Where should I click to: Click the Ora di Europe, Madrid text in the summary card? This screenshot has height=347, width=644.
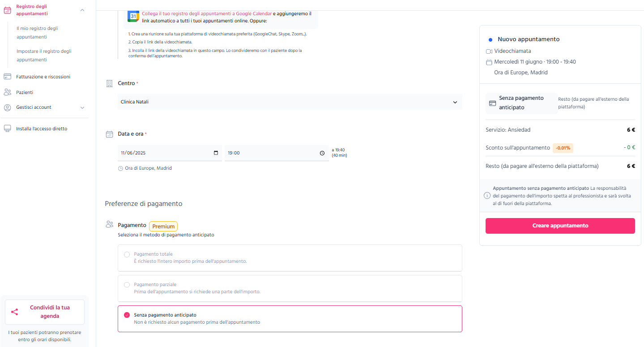(x=521, y=73)
